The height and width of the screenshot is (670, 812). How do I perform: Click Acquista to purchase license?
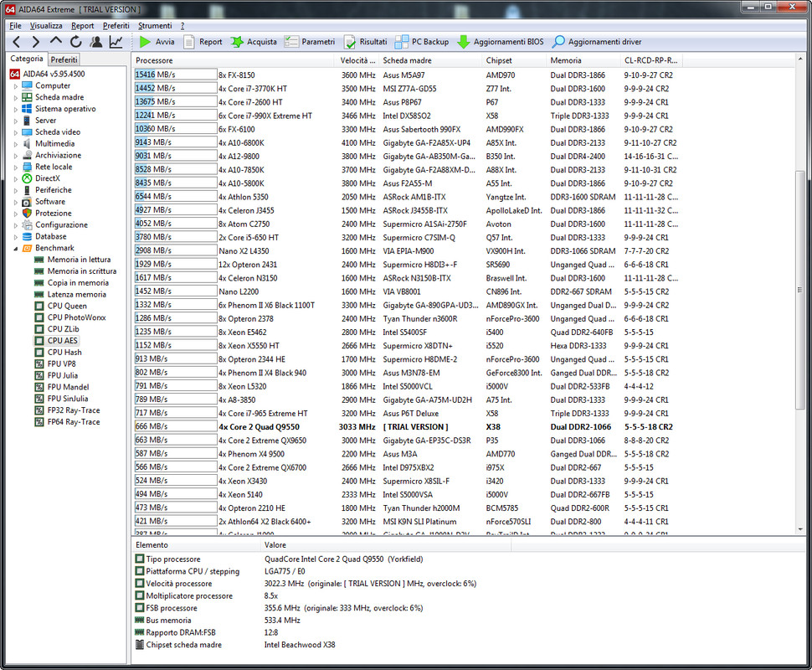point(254,42)
